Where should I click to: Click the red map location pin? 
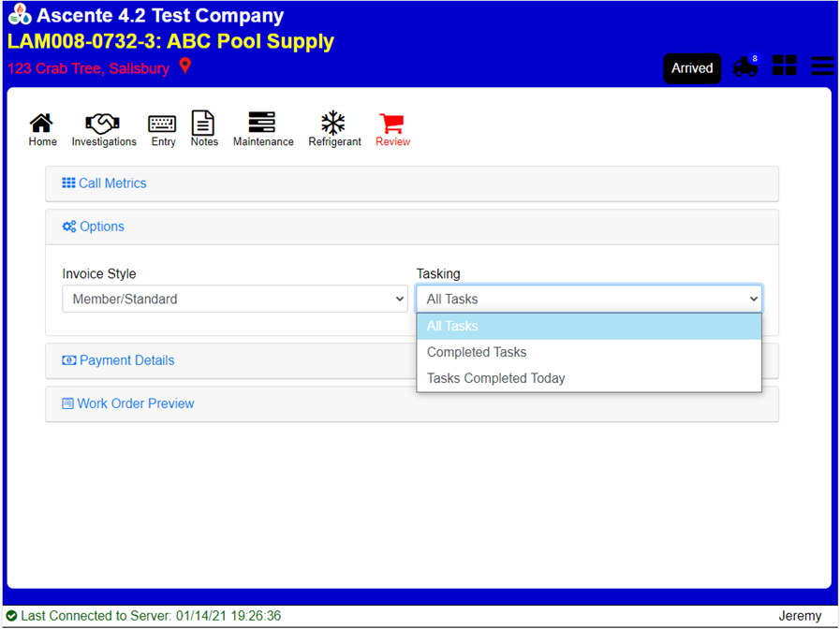point(185,66)
